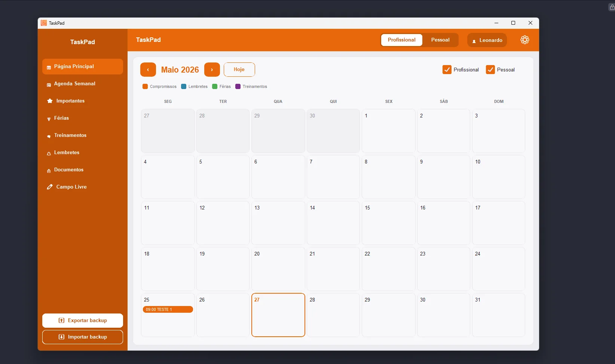The height and width of the screenshot is (364, 615).
Task: Click the Exportar backup upload icon
Action: tap(61, 321)
